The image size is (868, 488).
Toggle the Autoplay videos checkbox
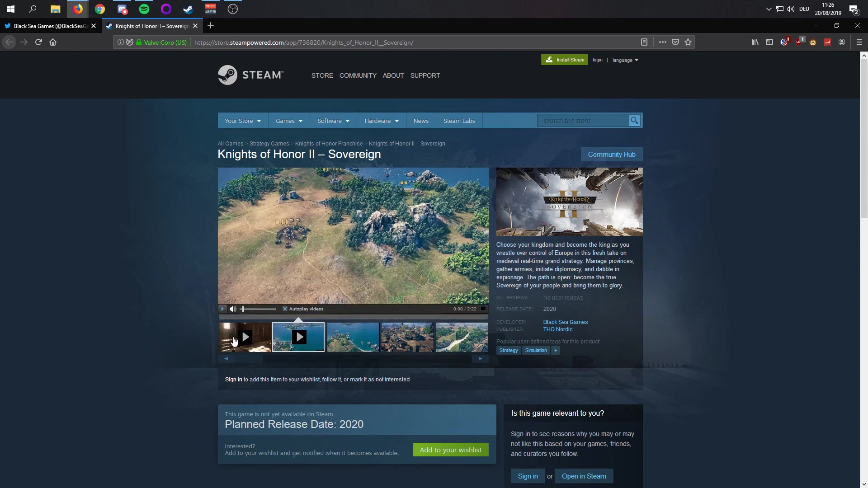point(285,309)
